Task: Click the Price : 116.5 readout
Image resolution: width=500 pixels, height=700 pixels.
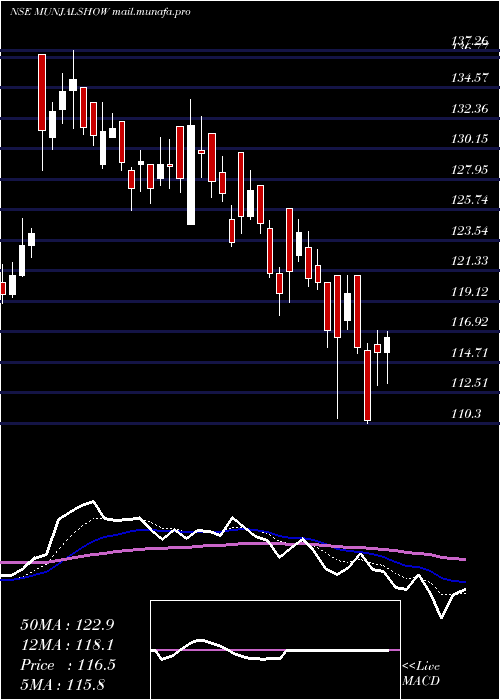Action: point(68,665)
